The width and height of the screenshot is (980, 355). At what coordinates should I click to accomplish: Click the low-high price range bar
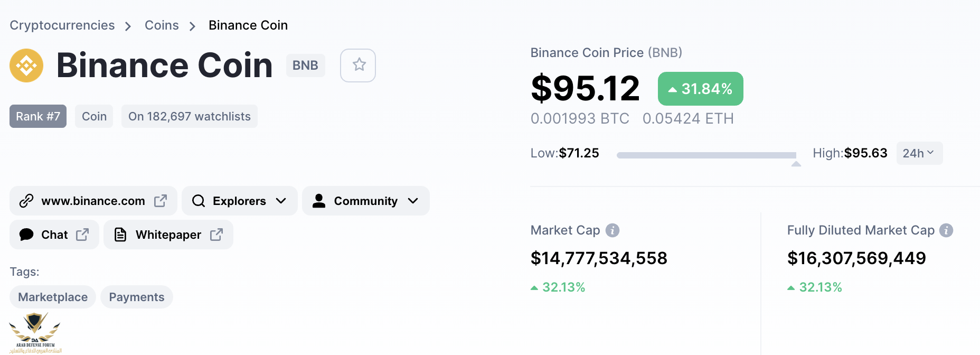706,155
